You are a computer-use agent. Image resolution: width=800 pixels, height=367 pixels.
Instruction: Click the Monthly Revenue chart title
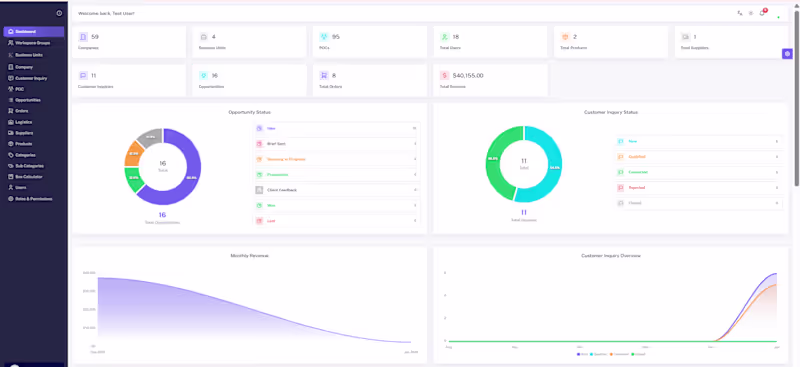pyautogui.click(x=249, y=256)
